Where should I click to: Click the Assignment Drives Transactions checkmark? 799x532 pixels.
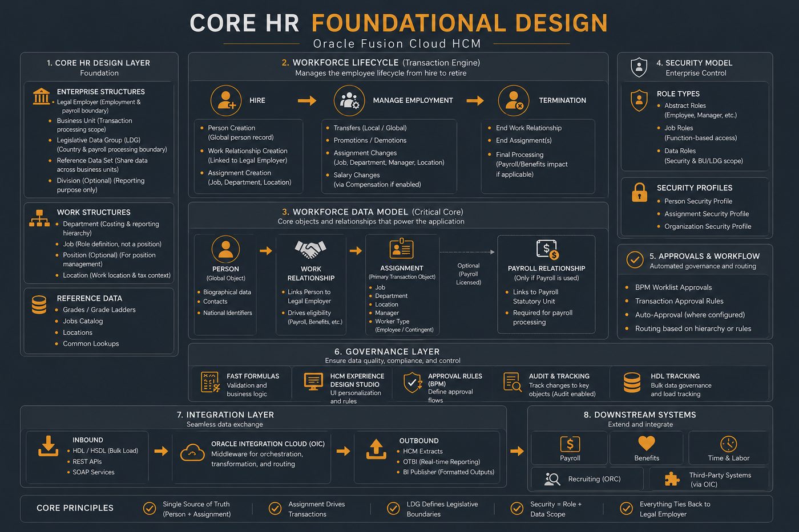[275, 509]
